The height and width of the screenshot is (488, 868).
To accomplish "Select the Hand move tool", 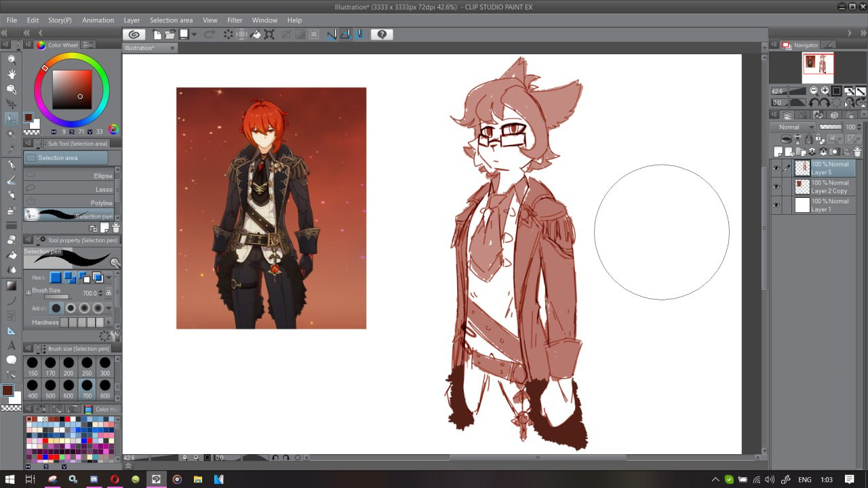I will tap(12, 74).
